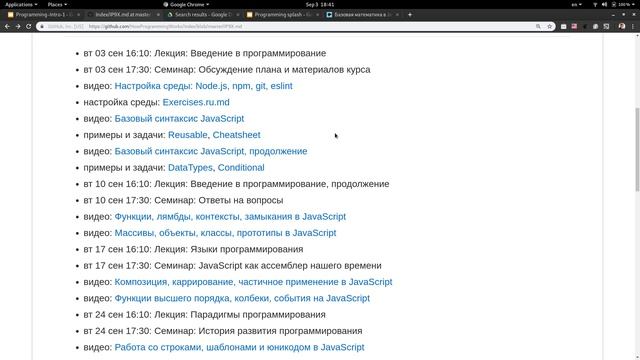Switch to the Programming splash tab
Viewport: 640px width, 360px height.
point(282,14)
